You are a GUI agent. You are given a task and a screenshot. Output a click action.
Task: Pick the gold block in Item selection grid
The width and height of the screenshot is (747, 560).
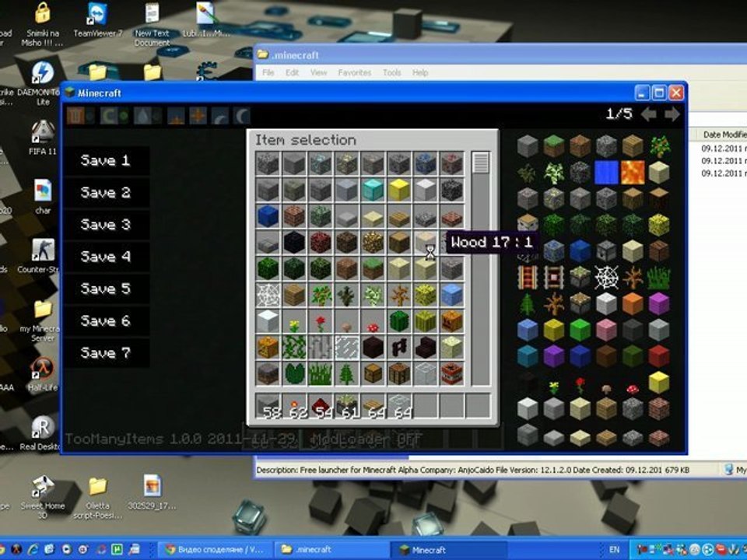(x=398, y=190)
